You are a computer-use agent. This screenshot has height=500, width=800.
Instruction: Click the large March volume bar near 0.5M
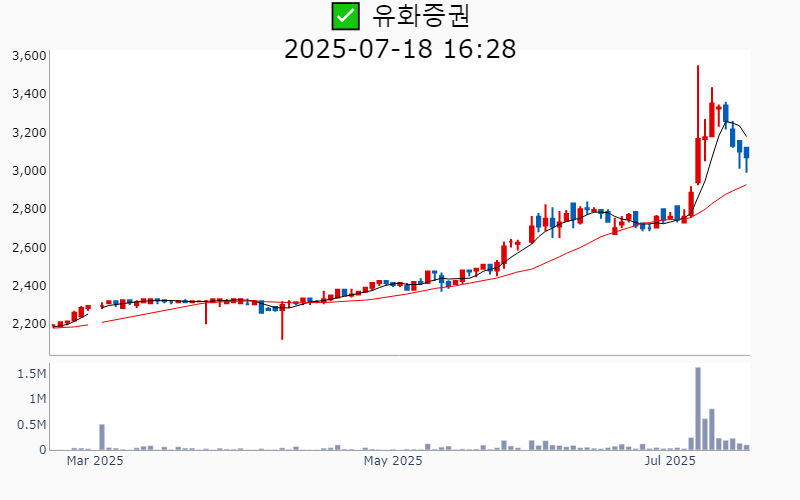pyautogui.click(x=102, y=437)
